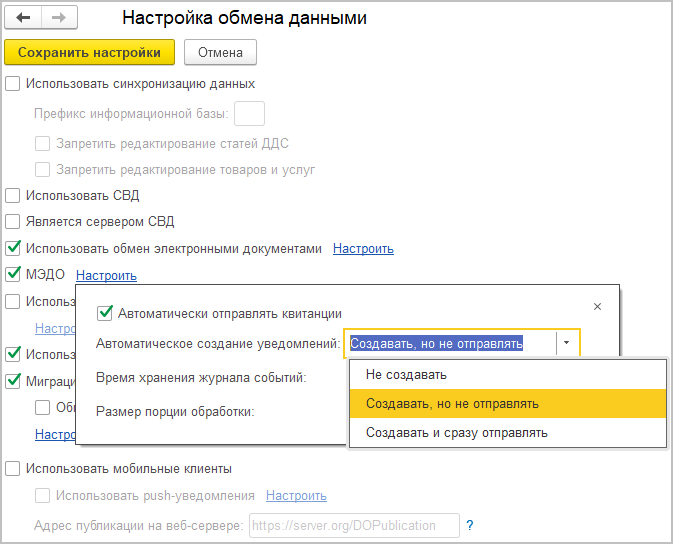This screenshot has width=673, height=544.
Task: Uncheck the МЭДО checkbox
Action: point(13,274)
